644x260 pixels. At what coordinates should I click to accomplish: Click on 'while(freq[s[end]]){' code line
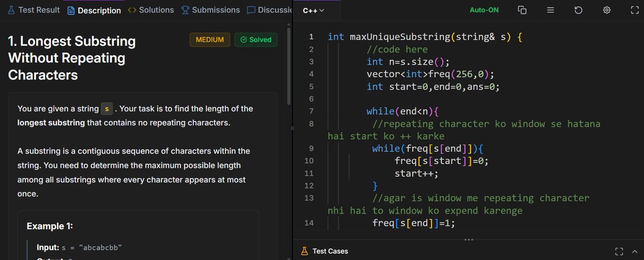pyautogui.click(x=428, y=149)
